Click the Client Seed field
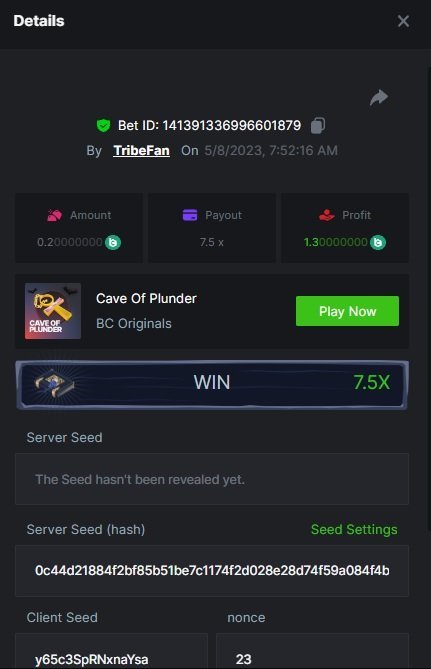This screenshot has width=431, height=669. 111,651
